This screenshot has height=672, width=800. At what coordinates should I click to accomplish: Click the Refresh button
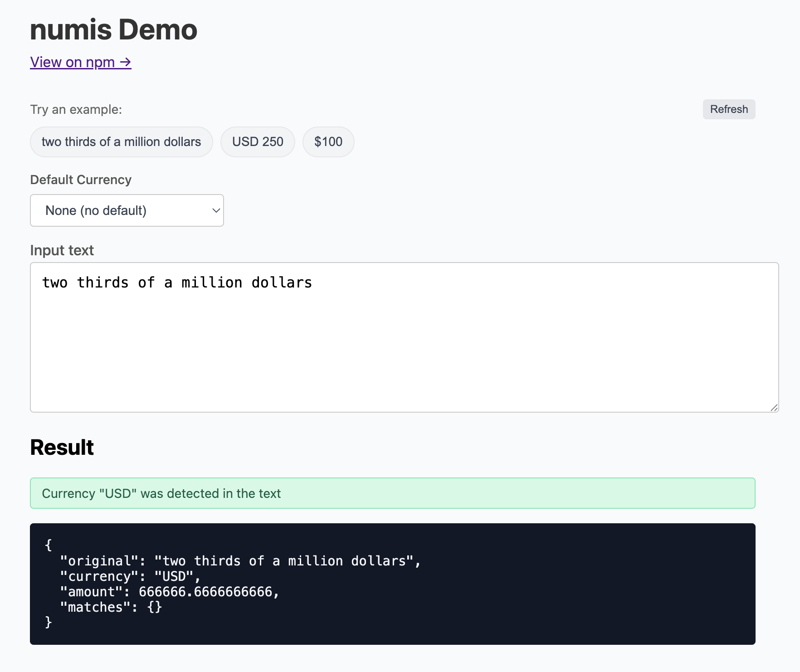728,109
